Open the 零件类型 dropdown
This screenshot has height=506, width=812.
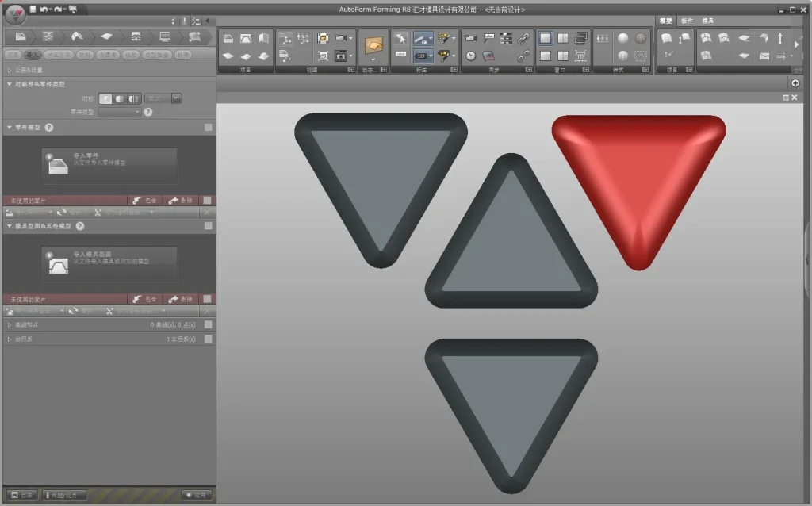point(120,112)
